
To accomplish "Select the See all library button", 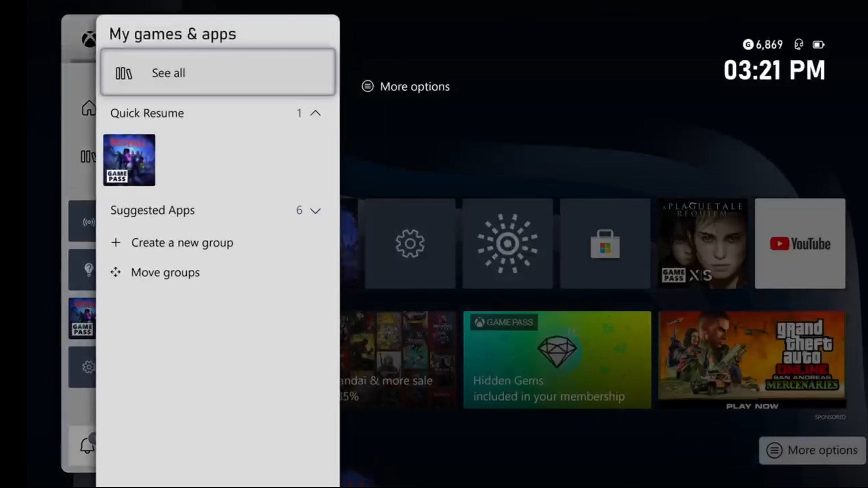I will (218, 73).
